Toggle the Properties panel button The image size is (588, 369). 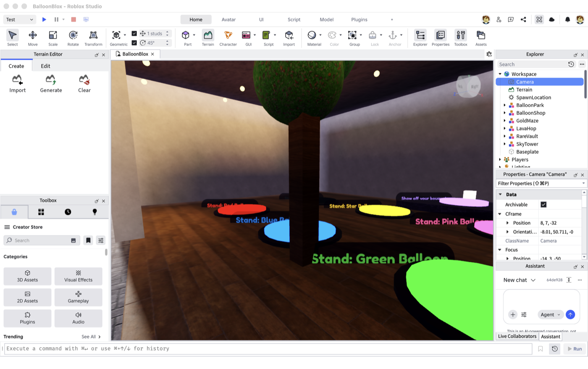pos(441,38)
